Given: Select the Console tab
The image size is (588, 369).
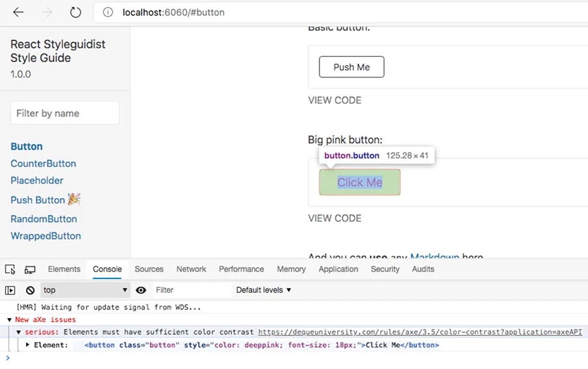Looking at the screenshot, I should pyautogui.click(x=108, y=269).
